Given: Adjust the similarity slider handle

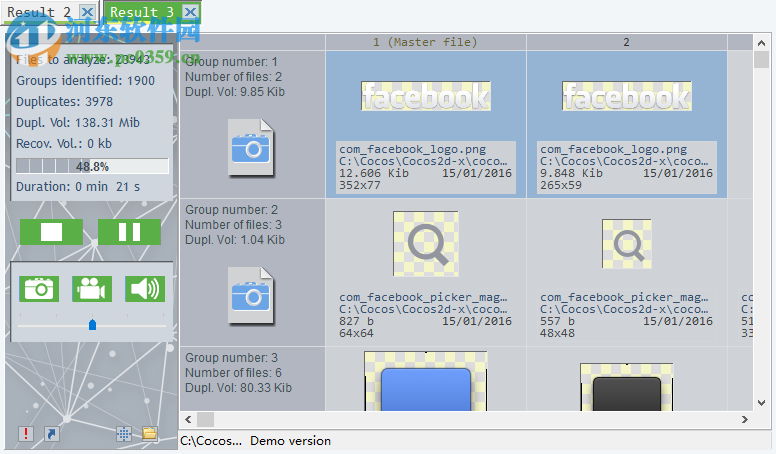Looking at the screenshot, I should coord(92,325).
